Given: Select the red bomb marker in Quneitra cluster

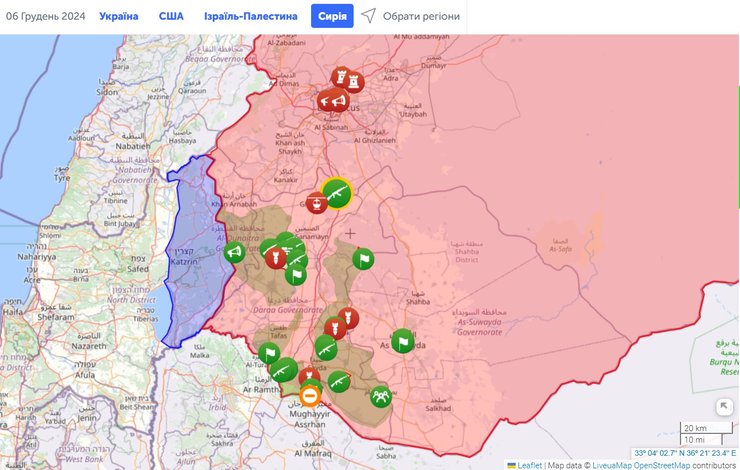Looking at the screenshot, I should point(275,258).
